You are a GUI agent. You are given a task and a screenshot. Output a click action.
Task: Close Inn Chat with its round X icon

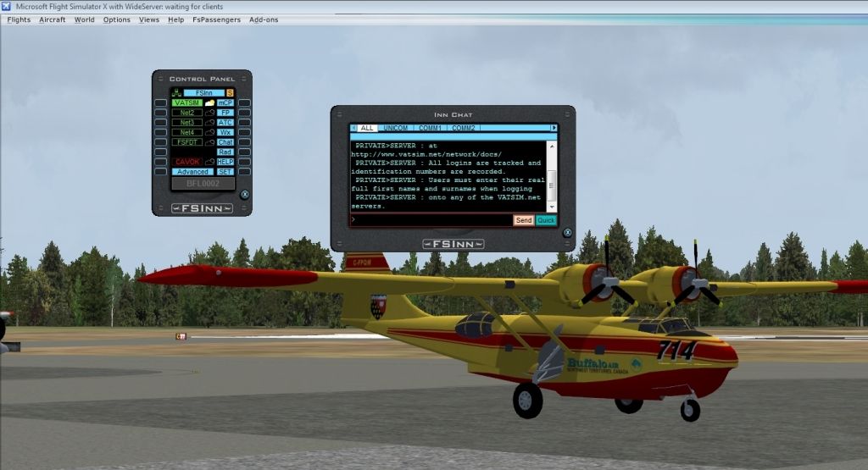[567, 233]
